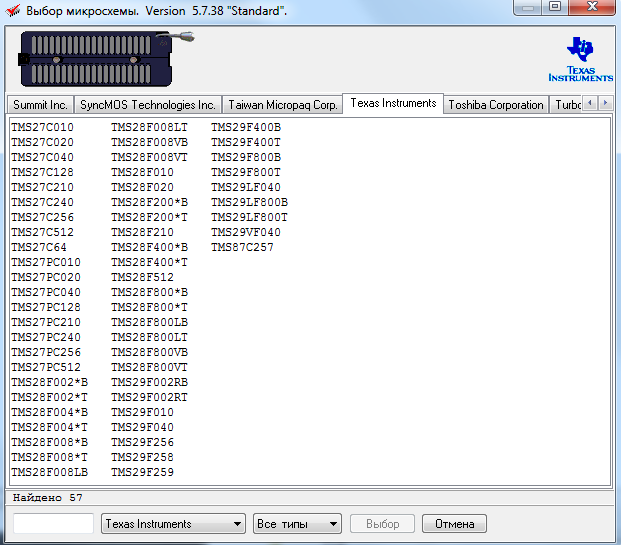Open the Texas Instruments manufacturer dropdown
Screen dimensions: 621x545
click(173, 524)
